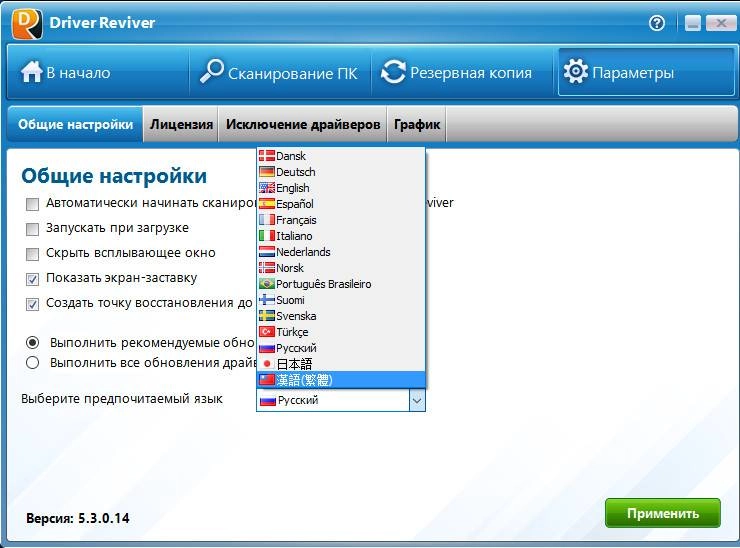Toggle Запускать при загрузке checkbox

click(32, 229)
